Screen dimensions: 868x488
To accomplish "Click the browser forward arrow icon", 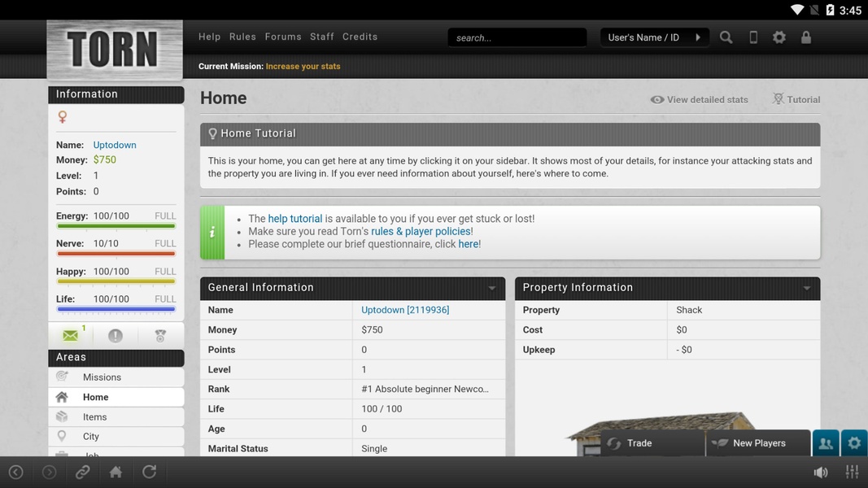I will tap(50, 472).
